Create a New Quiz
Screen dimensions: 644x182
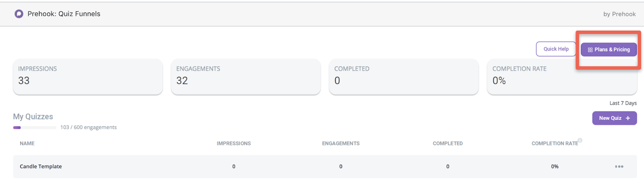[x=614, y=118]
